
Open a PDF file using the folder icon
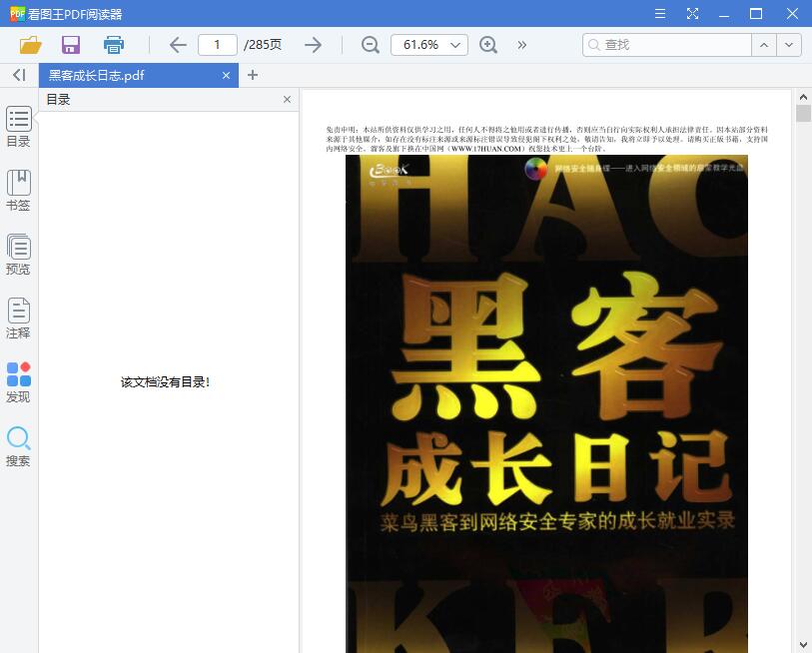tap(30, 44)
